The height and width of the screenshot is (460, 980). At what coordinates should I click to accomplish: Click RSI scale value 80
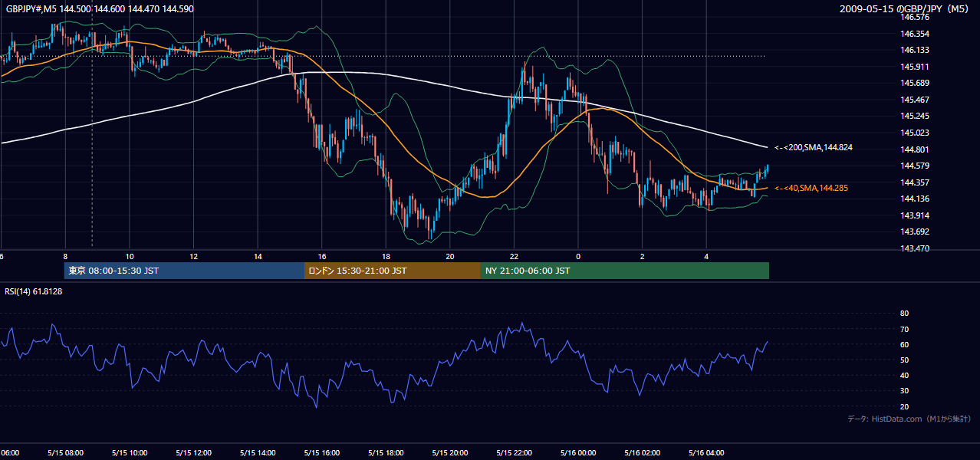point(904,314)
